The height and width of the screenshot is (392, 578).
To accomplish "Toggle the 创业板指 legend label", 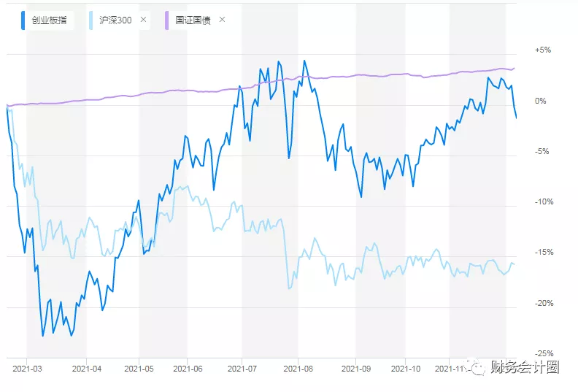I will [x=49, y=20].
